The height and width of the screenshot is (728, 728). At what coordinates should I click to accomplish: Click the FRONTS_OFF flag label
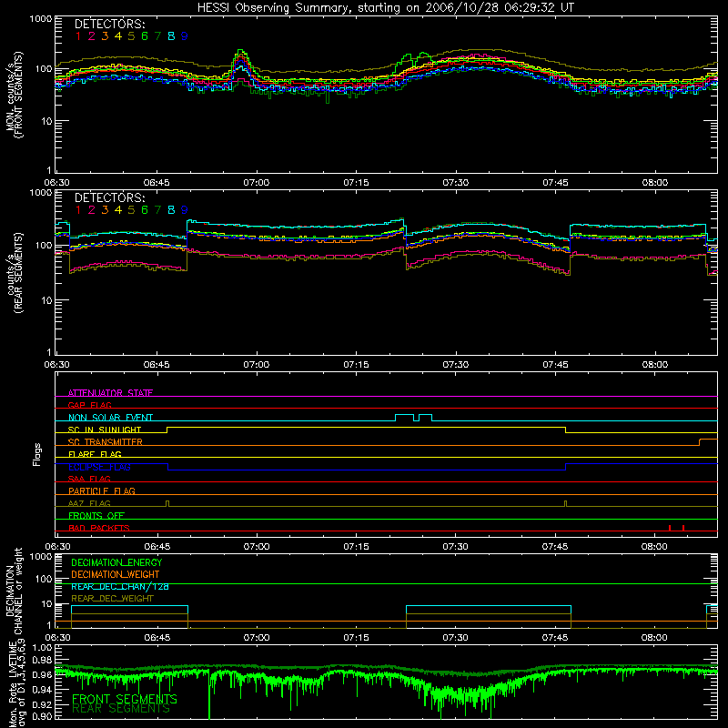point(96,515)
